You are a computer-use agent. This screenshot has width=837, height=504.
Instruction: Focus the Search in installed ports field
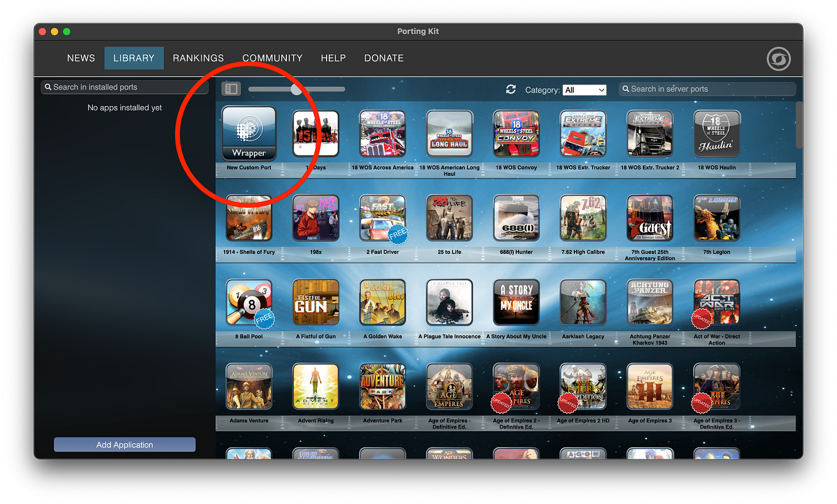click(124, 87)
